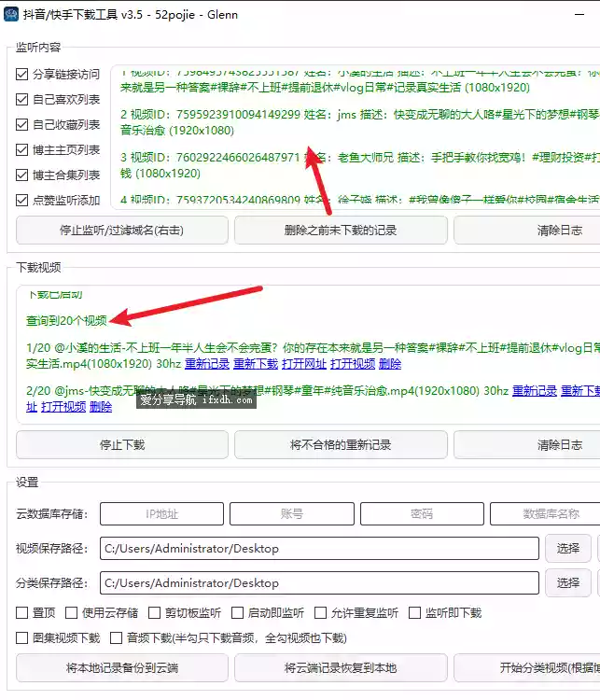Check the 图集视频下载 option
600x700 pixels.
(21, 638)
